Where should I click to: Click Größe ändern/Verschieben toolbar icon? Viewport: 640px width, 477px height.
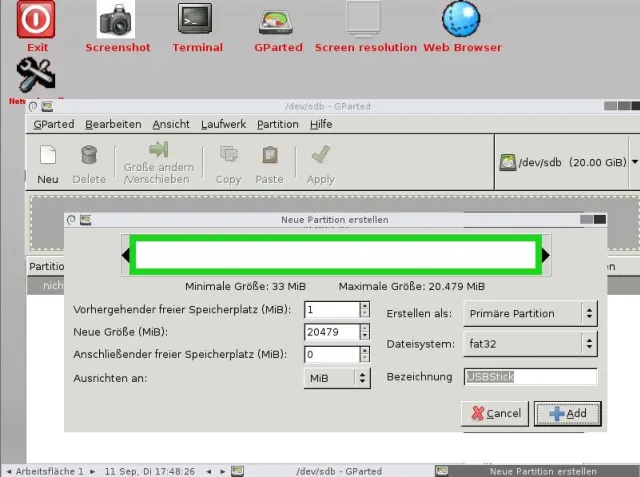[x=159, y=163]
